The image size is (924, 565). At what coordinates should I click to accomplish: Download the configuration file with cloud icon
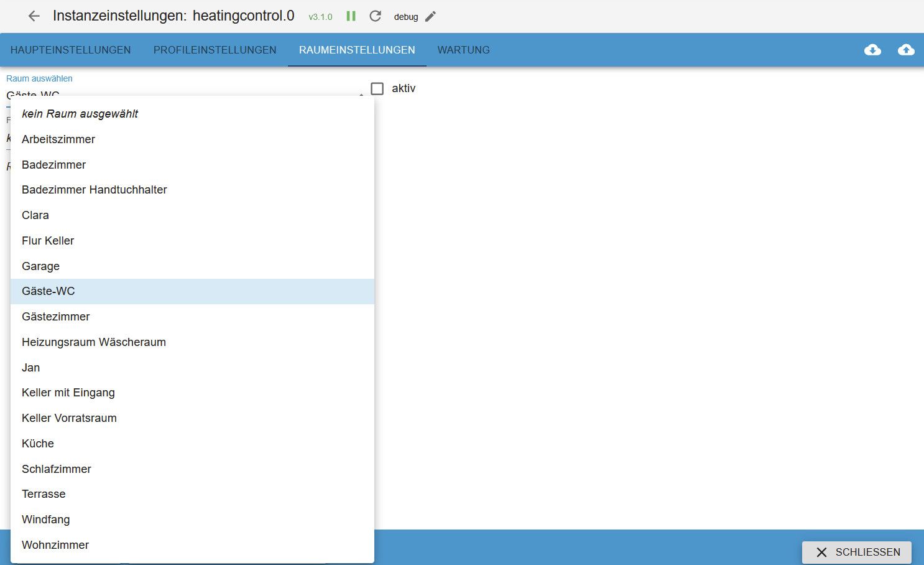pos(872,50)
